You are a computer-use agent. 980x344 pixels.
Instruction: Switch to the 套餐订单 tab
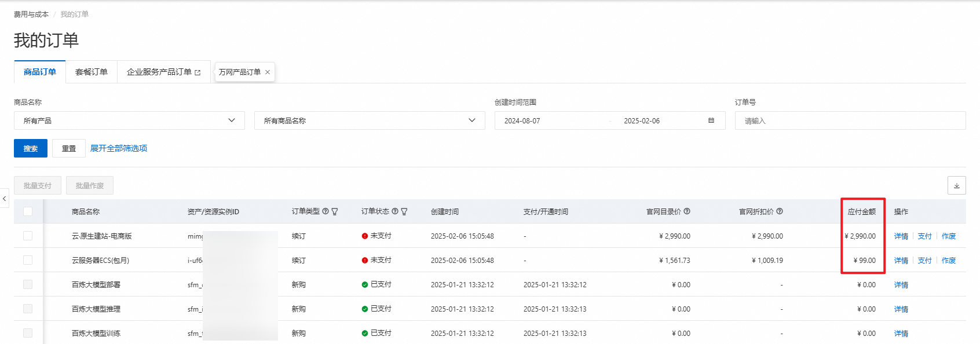92,72
